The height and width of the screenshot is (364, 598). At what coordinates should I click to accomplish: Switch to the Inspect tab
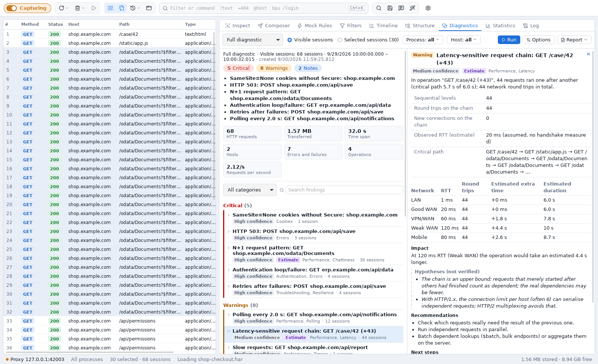coord(237,26)
